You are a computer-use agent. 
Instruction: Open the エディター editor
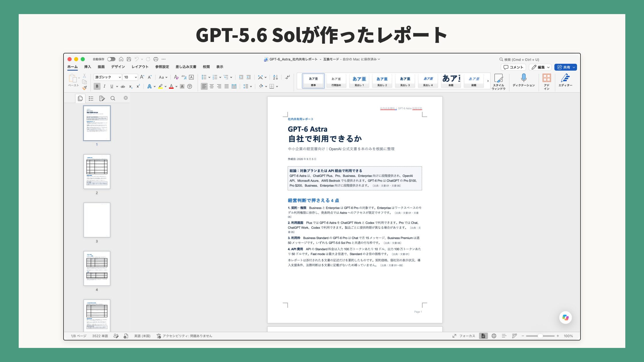click(x=565, y=80)
